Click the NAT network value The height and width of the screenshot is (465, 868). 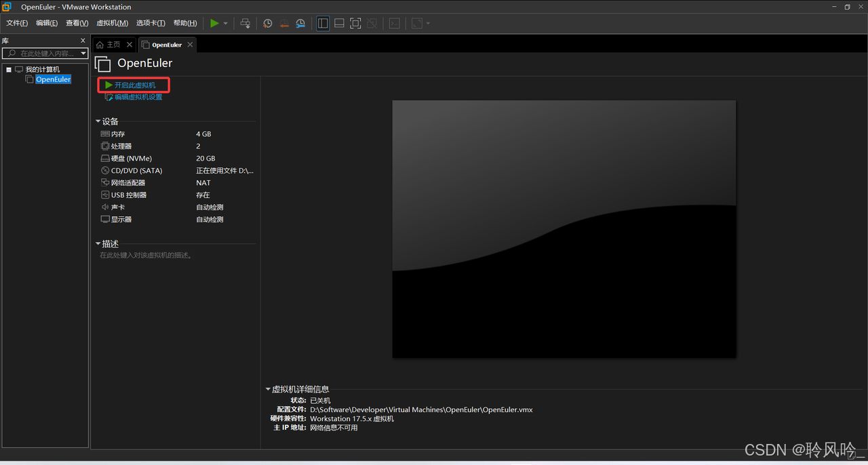tap(203, 183)
